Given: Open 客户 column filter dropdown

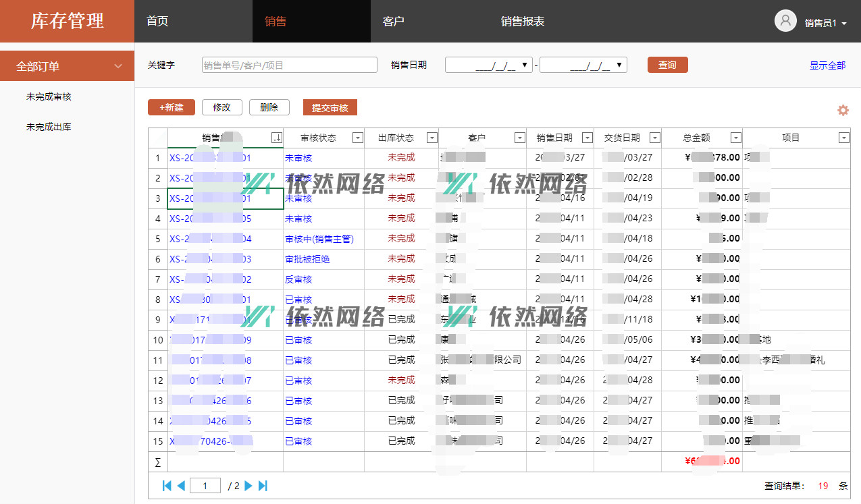Looking at the screenshot, I should [x=519, y=138].
